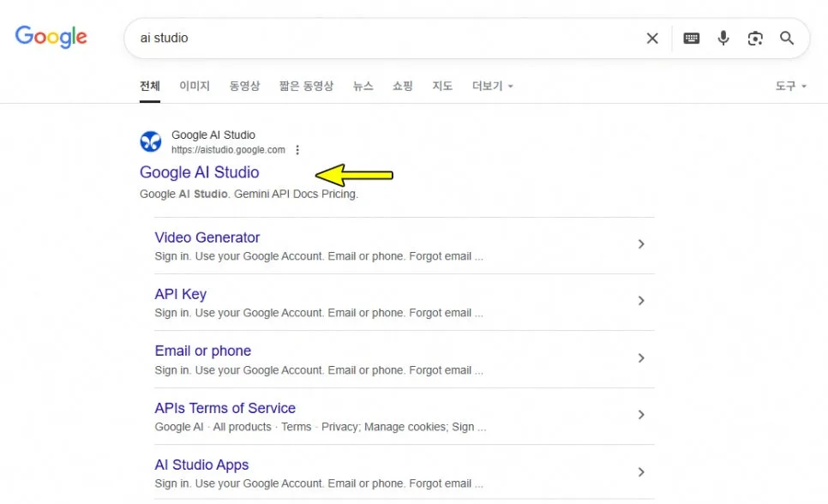Open the Google AI Studio result title

tap(199, 172)
